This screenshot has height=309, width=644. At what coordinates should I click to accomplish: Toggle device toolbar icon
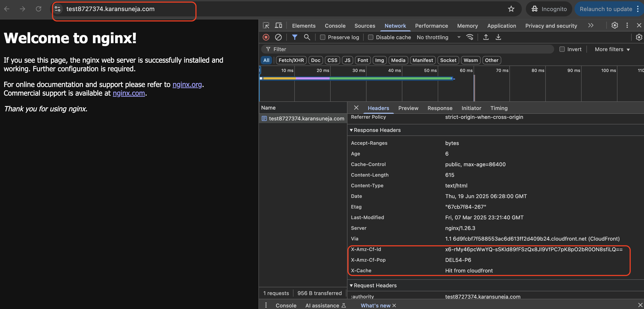tap(278, 25)
